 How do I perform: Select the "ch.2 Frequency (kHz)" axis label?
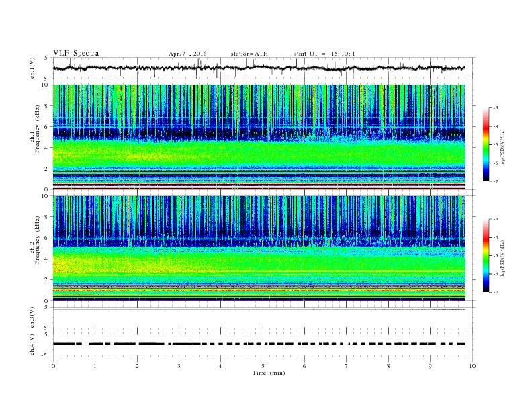pyautogui.click(x=35, y=240)
